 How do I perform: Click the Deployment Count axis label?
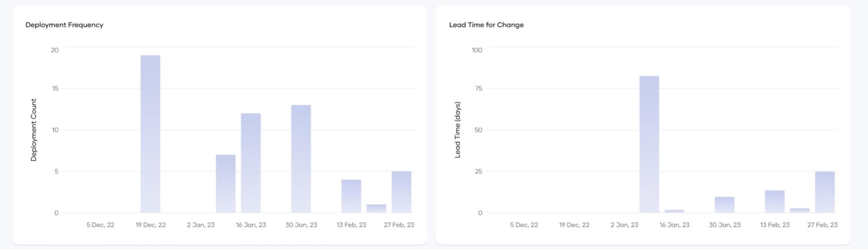[33, 129]
